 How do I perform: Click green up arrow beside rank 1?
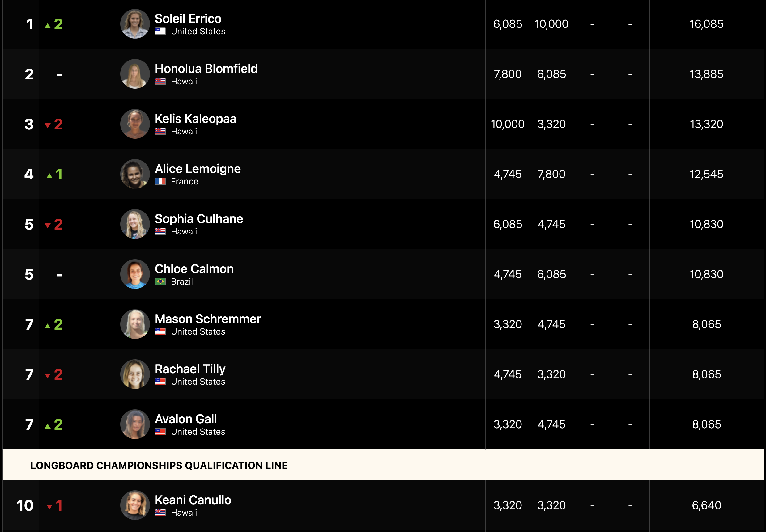click(48, 26)
